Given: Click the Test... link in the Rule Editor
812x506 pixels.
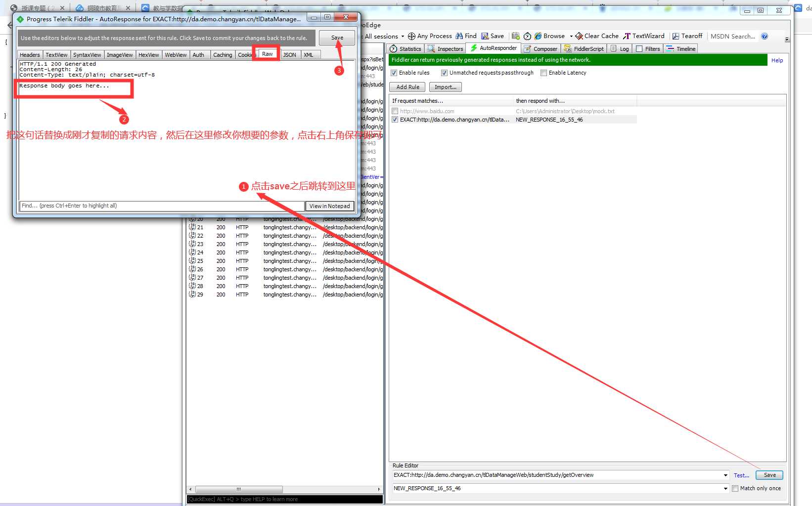Looking at the screenshot, I should [x=741, y=475].
